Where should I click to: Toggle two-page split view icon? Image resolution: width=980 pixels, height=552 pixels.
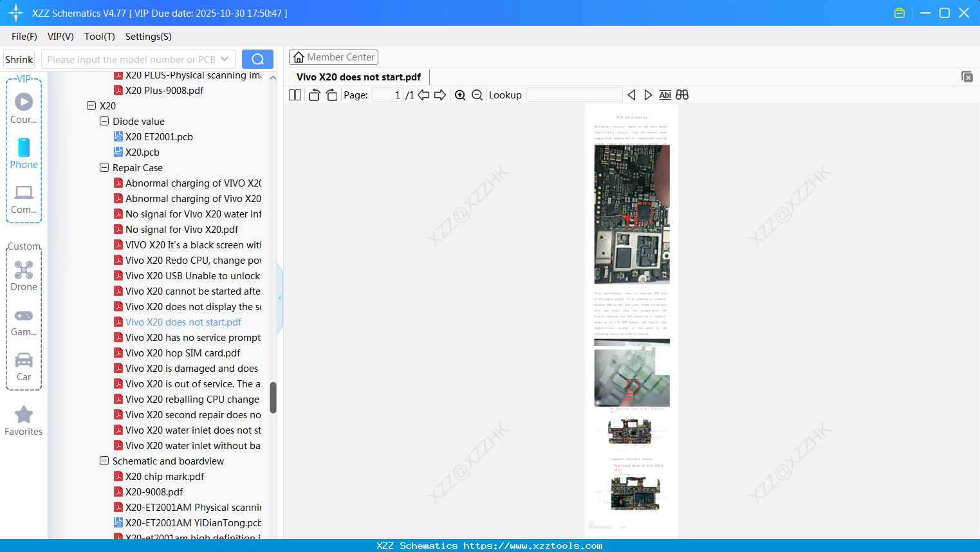click(295, 95)
